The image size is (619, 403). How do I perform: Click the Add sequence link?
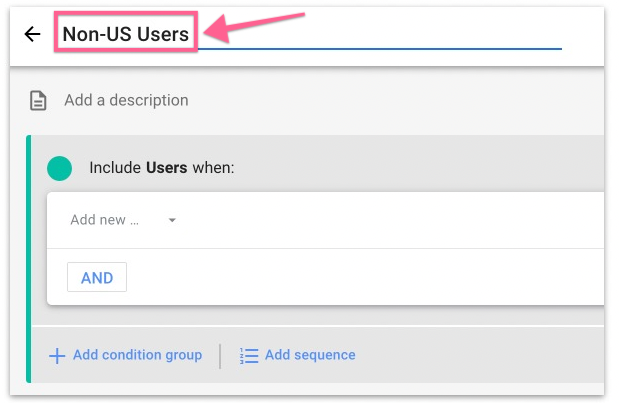point(309,355)
